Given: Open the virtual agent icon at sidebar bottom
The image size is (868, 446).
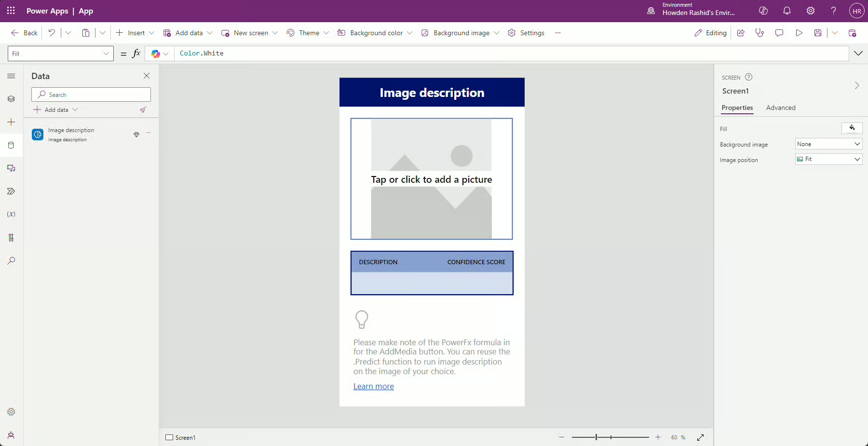Looking at the screenshot, I should [11, 435].
